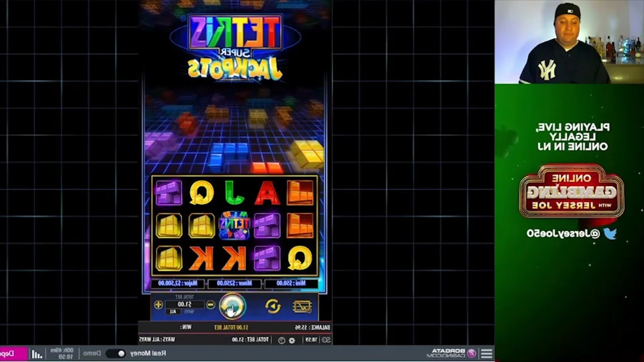Open the bar chart statistics icon
This screenshot has height=362, width=644.
37,354
